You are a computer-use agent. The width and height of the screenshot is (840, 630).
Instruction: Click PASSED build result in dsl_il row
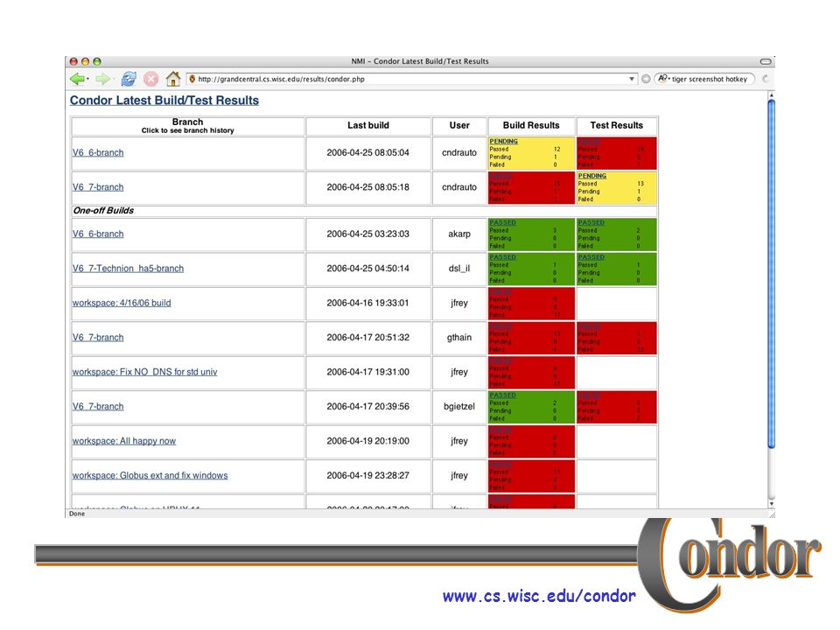pyautogui.click(x=502, y=257)
